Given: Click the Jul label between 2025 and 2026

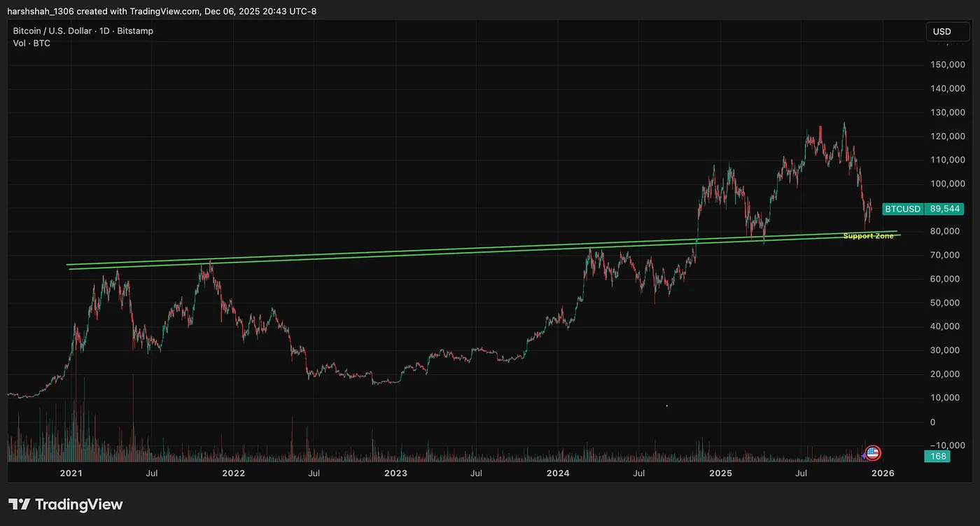Looking at the screenshot, I should pos(801,473).
